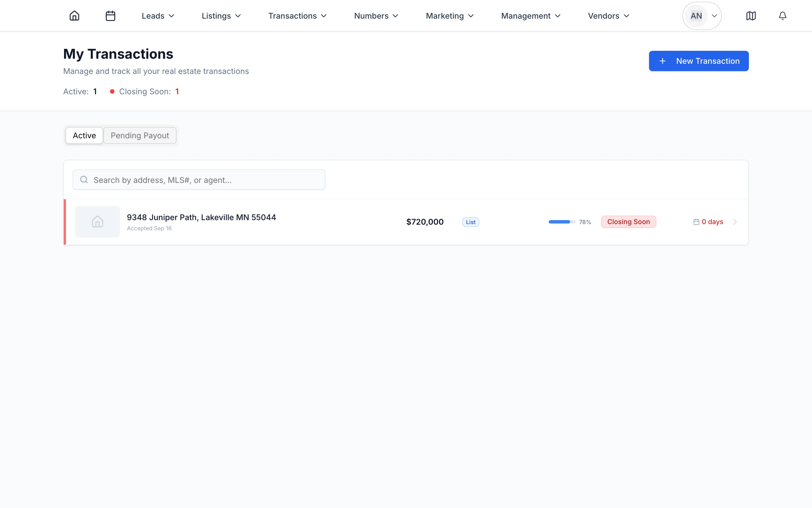Image resolution: width=812 pixels, height=508 pixels.
Task: Create a New Transaction
Action: click(699, 61)
